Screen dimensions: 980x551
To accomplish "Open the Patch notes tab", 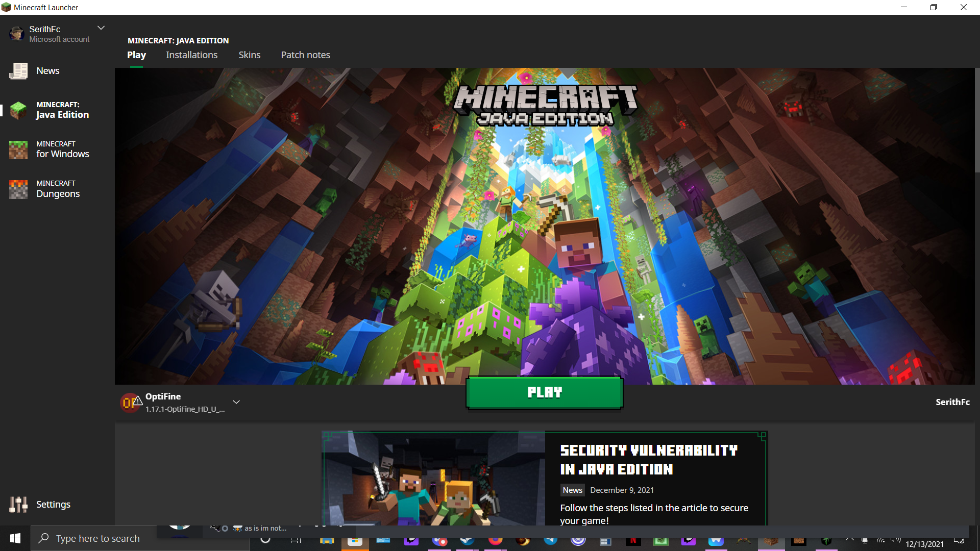I will [305, 55].
